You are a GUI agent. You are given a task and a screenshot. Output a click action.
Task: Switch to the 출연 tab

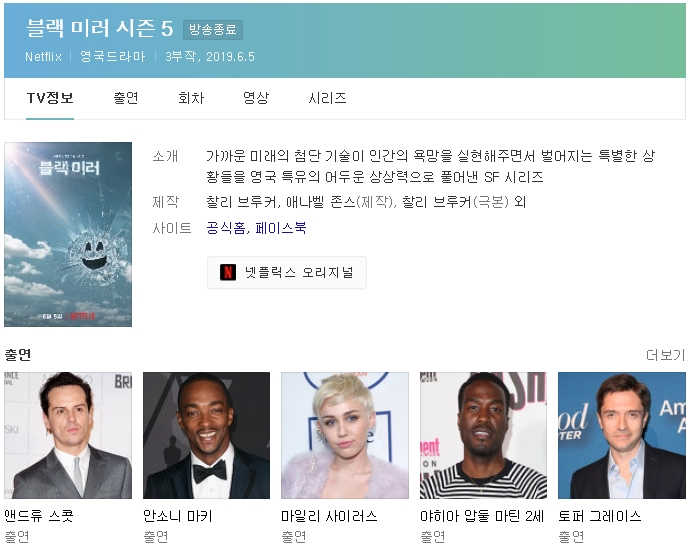pos(126,98)
